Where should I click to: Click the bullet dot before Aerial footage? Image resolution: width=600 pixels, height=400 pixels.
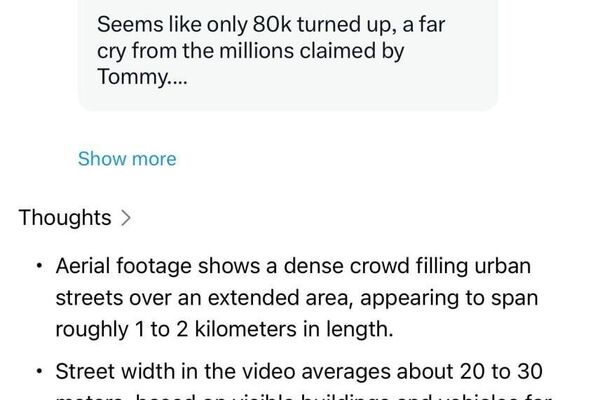(x=38, y=269)
